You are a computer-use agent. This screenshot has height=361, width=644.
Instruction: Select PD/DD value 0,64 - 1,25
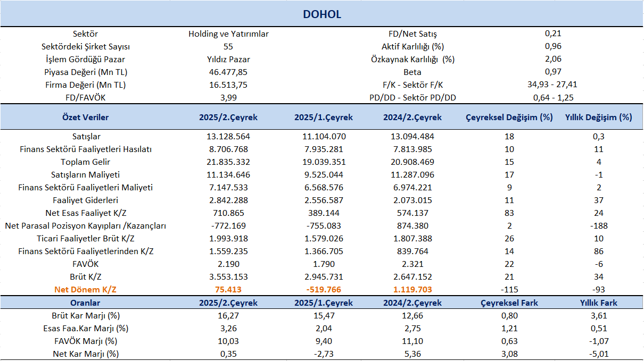pyautogui.click(x=553, y=97)
